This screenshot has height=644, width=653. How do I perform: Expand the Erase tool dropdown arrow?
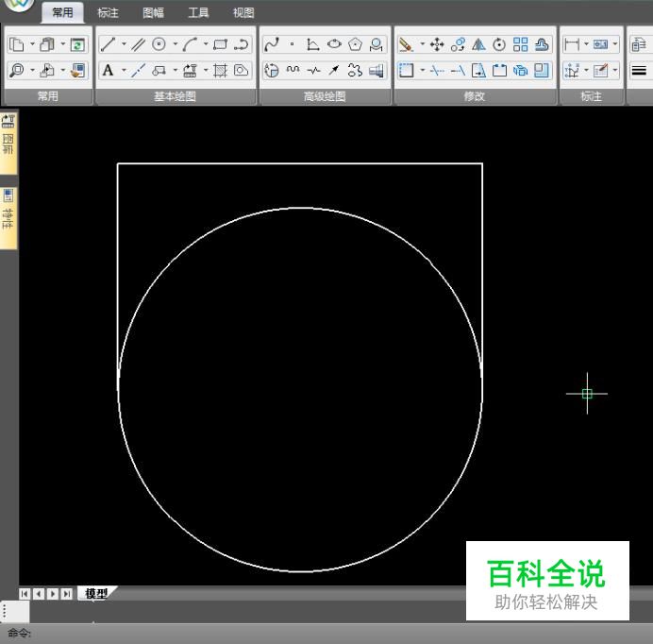pyautogui.click(x=422, y=43)
